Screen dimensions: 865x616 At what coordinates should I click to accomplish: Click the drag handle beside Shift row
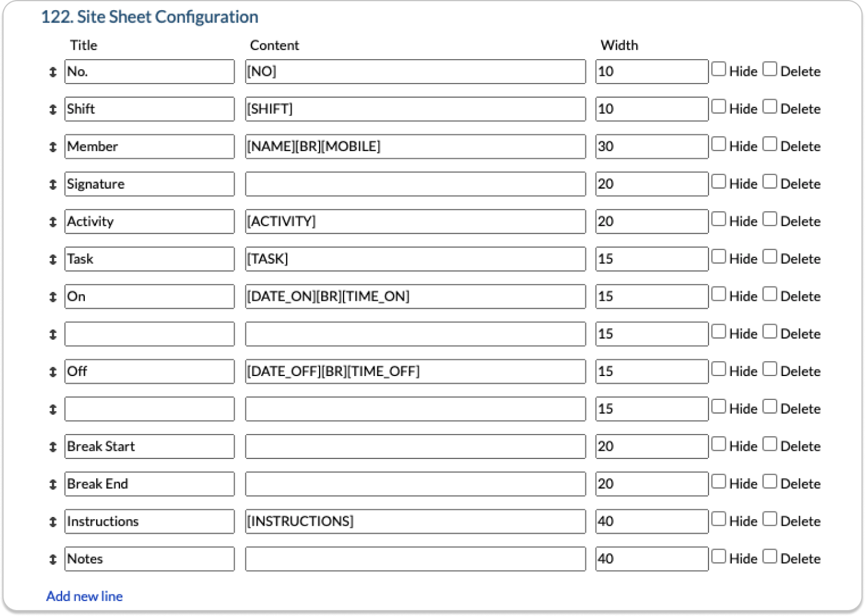click(x=53, y=110)
